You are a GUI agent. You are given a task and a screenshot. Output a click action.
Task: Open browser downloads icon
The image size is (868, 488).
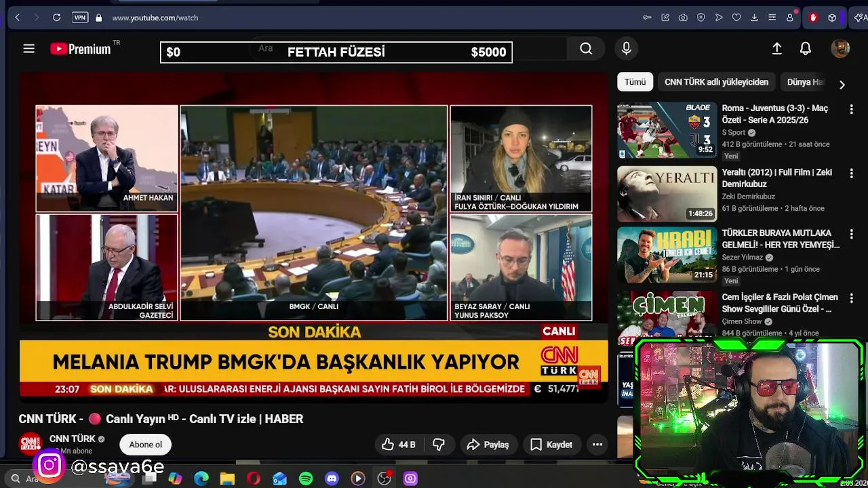tap(754, 18)
